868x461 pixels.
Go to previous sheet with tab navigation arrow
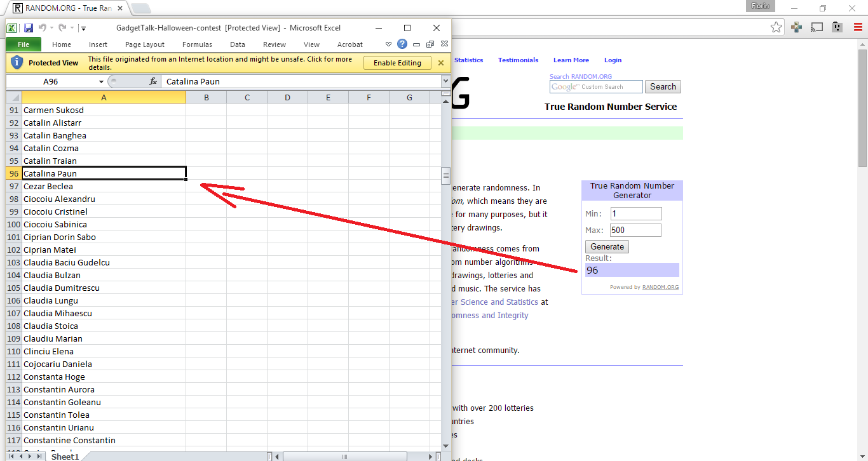pyautogui.click(x=20, y=456)
